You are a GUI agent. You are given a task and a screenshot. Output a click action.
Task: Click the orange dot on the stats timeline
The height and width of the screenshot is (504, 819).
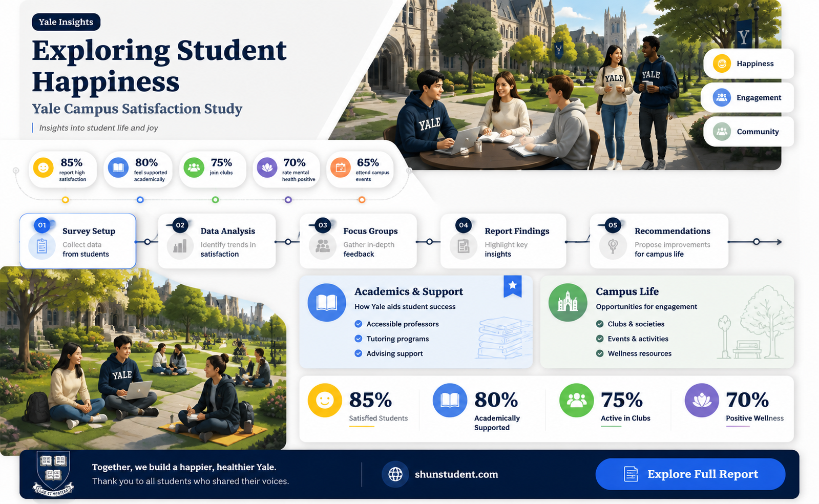[362, 200]
